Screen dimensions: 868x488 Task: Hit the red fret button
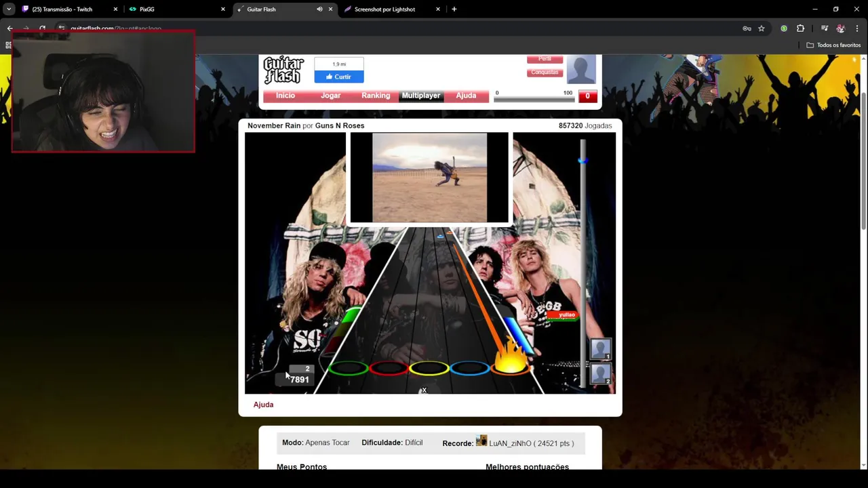(x=389, y=368)
